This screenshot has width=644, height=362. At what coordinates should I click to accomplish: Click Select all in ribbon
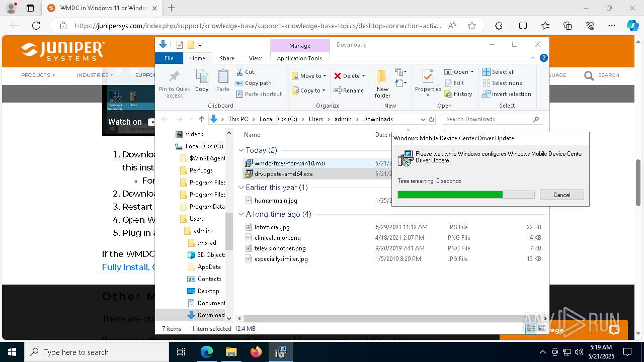tap(499, 72)
